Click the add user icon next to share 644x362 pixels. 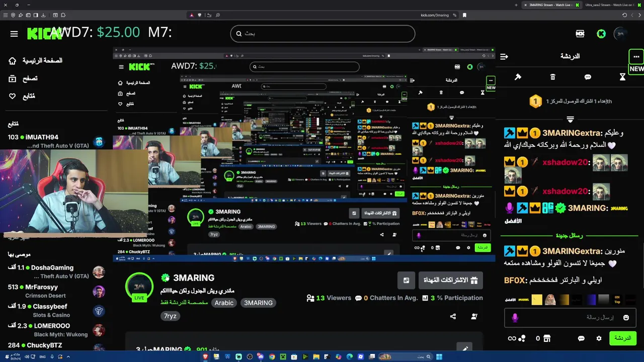tap(474, 316)
